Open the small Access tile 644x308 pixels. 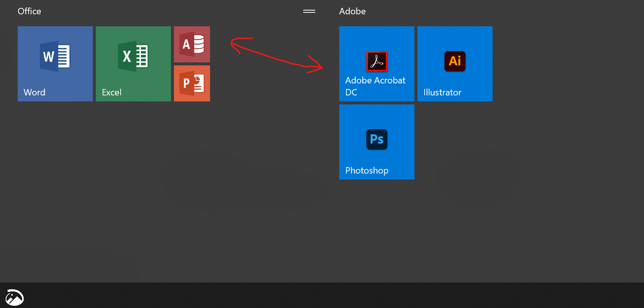pyautogui.click(x=192, y=44)
